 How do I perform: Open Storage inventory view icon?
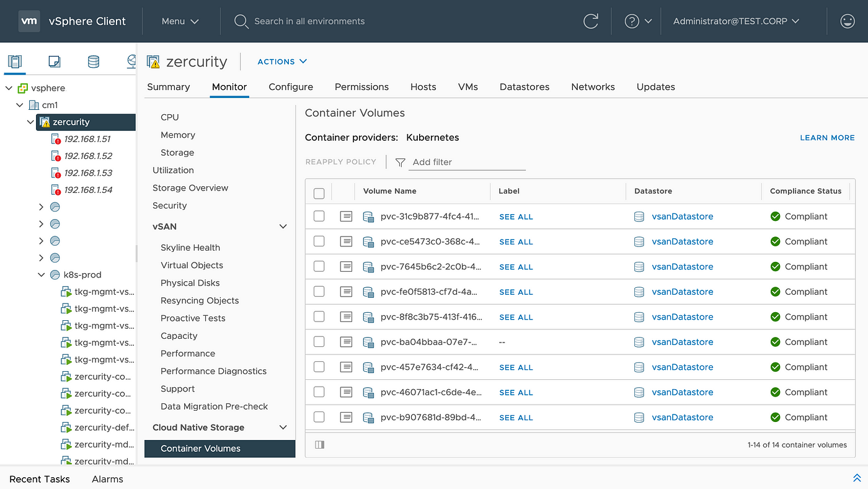point(93,61)
